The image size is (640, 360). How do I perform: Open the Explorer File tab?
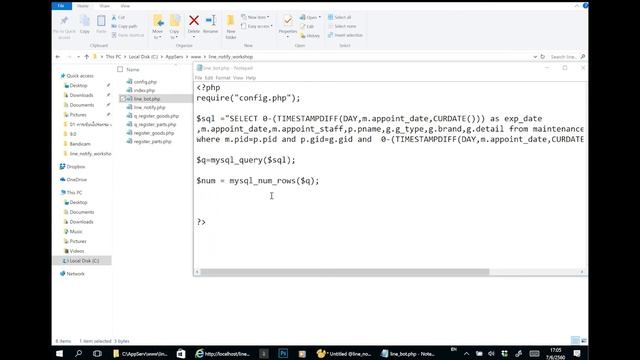click(61, 6)
